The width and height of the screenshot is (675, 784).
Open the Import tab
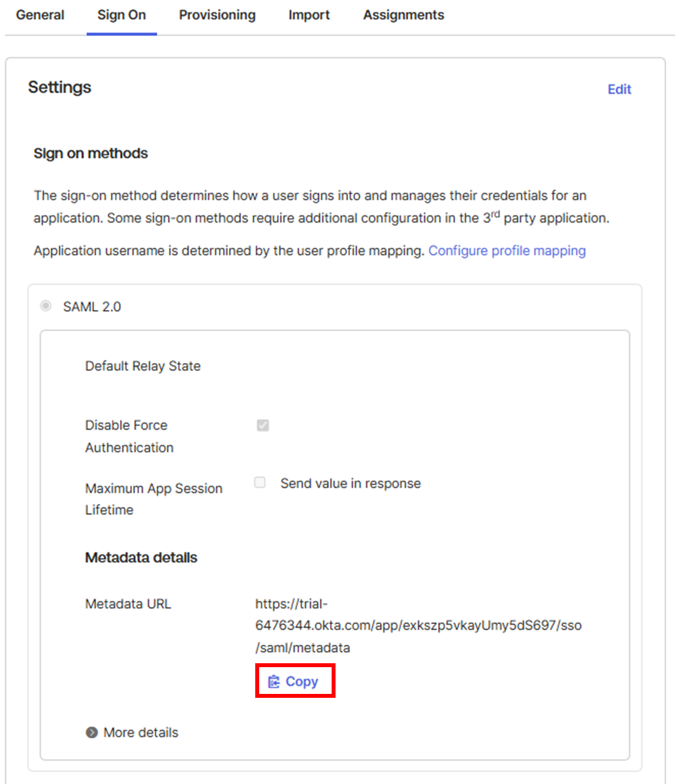pyautogui.click(x=309, y=15)
